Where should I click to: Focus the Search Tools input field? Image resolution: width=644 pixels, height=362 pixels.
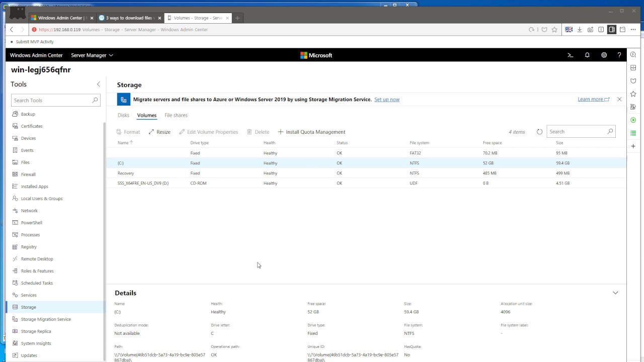[x=56, y=101]
